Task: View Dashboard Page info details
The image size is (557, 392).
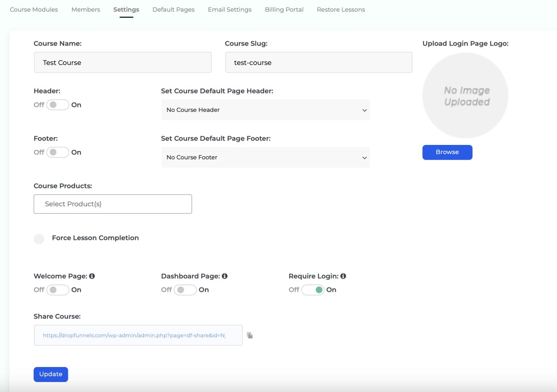Action: (225, 276)
